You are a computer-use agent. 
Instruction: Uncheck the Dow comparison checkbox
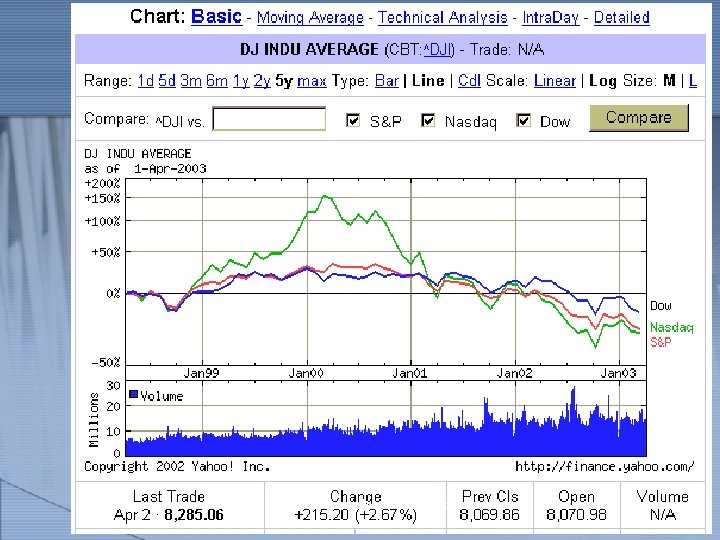[523, 120]
